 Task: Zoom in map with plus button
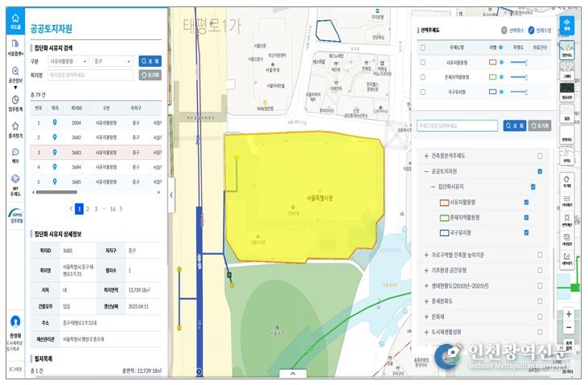569,314
